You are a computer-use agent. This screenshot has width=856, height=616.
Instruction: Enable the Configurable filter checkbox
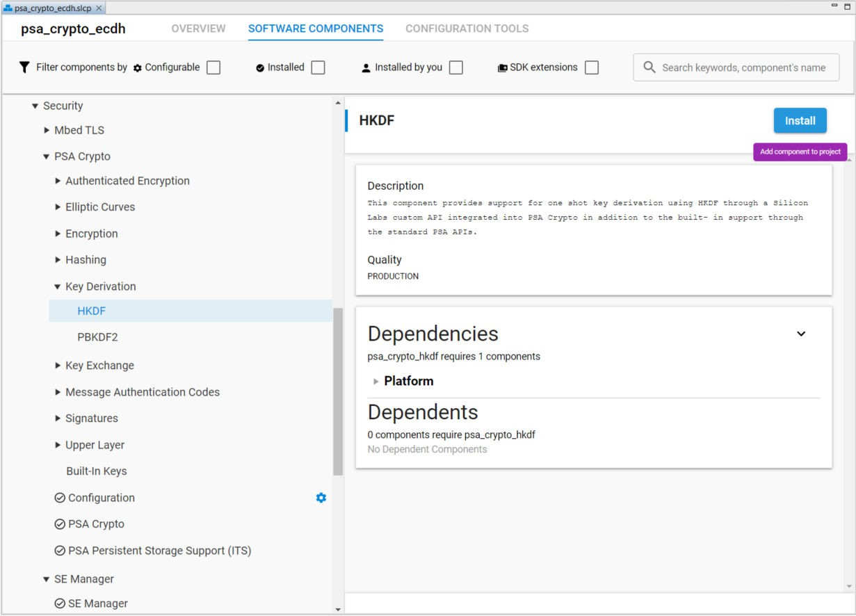(213, 67)
